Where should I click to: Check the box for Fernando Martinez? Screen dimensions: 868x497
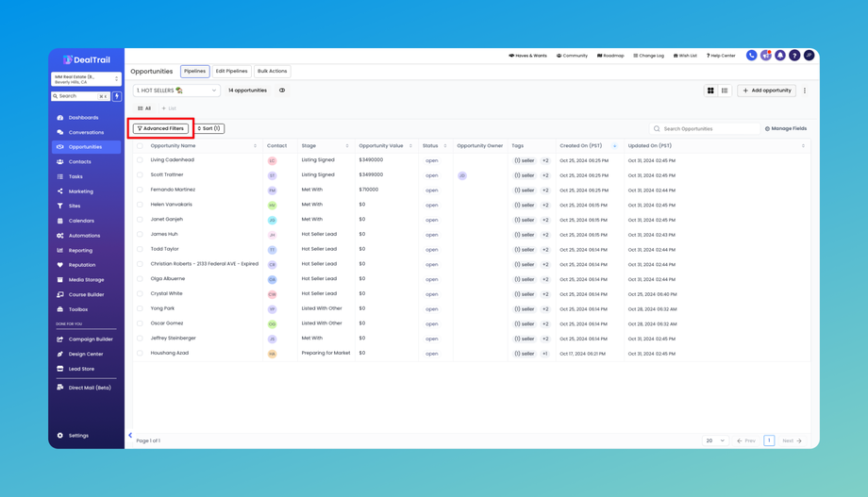pyautogui.click(x=140, y=190)
